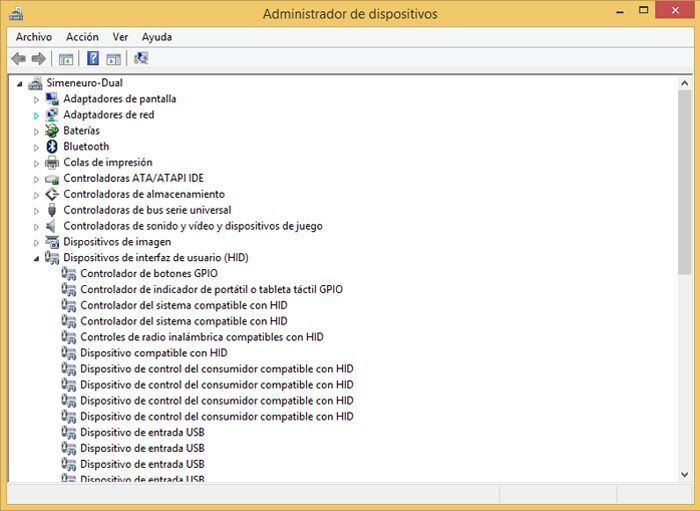Click the Controladoras de almacenamiento icon
This screenshot has height=511, width=700.
coord(52,194)
